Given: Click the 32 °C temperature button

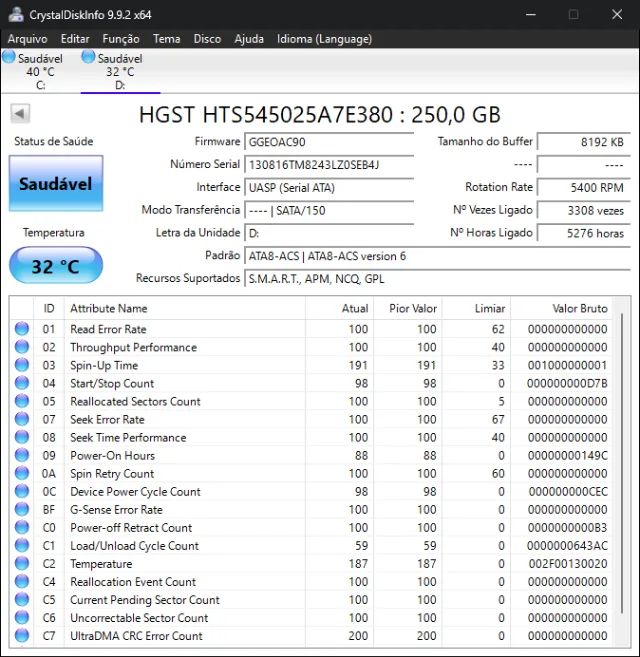Looking at the screenshot, I should point(56,265).
